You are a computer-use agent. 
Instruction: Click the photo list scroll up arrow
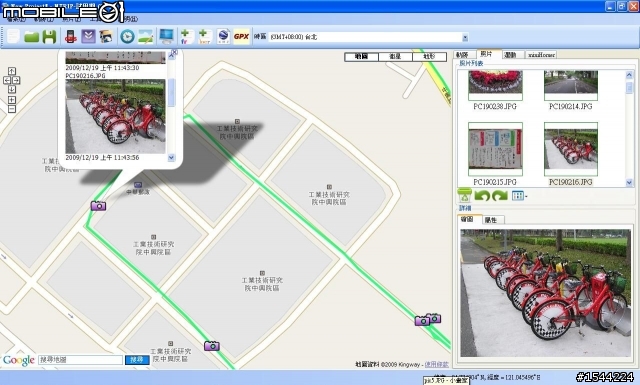[629, 75]
